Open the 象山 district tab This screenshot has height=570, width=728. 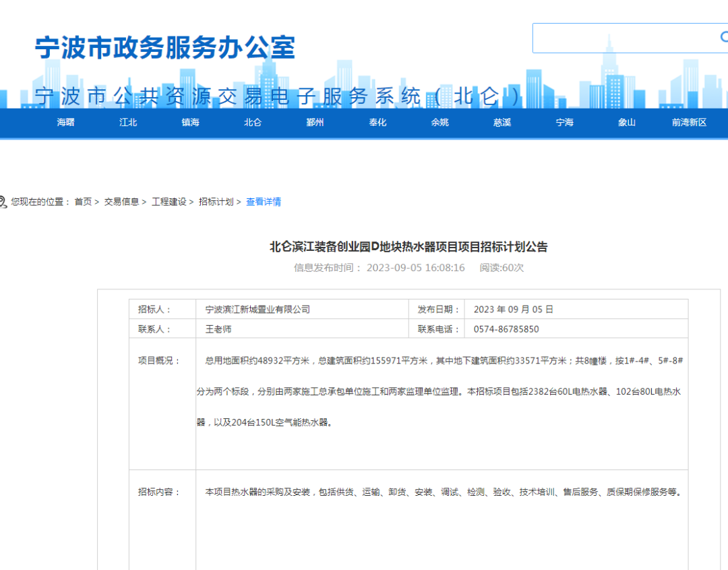(627, 122)
